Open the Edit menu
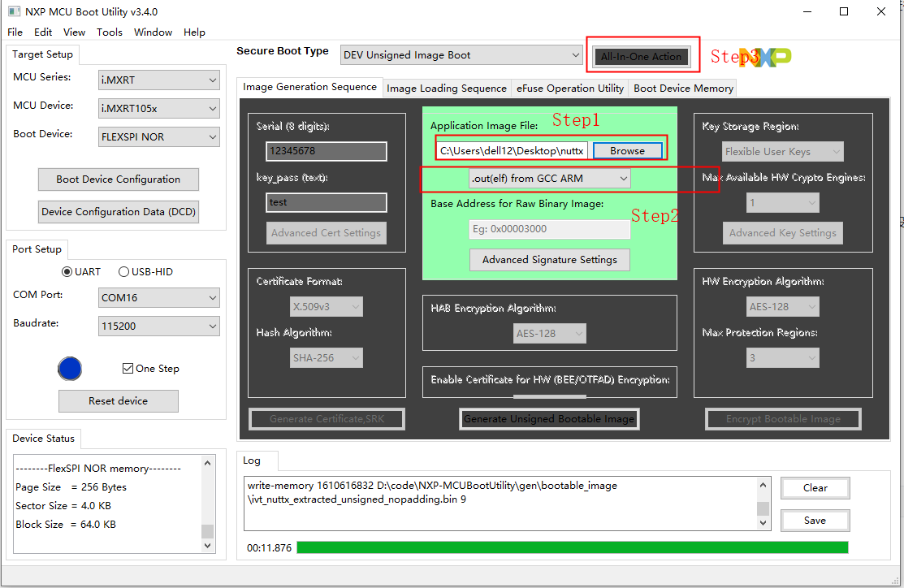The width and height of the screenshot is (904, 588). click(x=43, y=32)
